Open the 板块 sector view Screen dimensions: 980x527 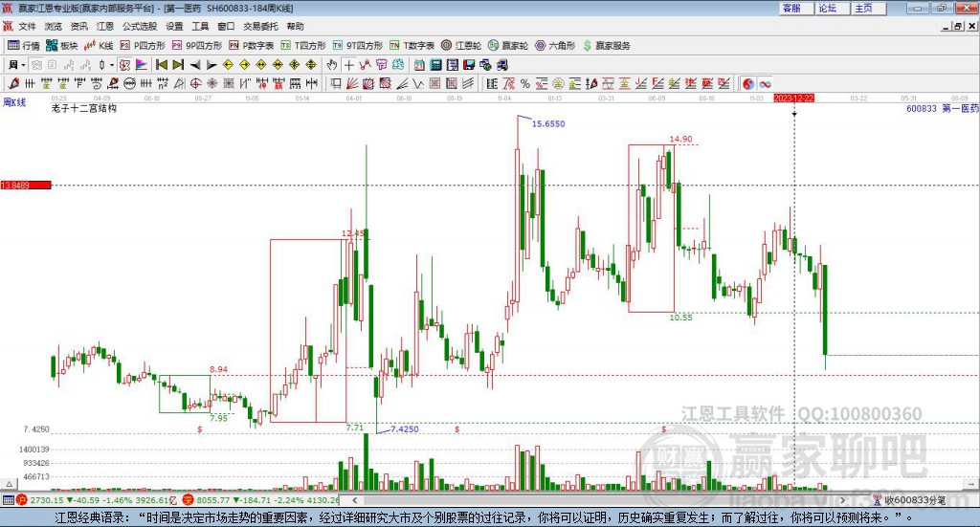coord(61,46)
